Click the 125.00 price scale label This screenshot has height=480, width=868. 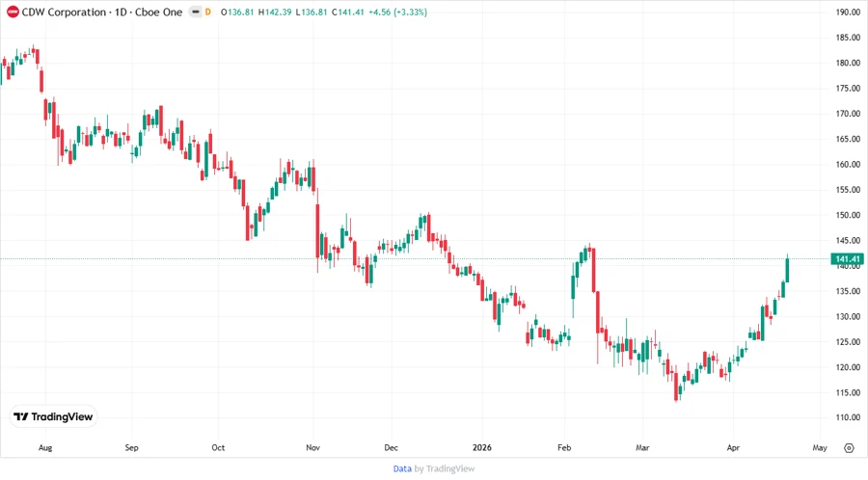[x=848, y=342]
